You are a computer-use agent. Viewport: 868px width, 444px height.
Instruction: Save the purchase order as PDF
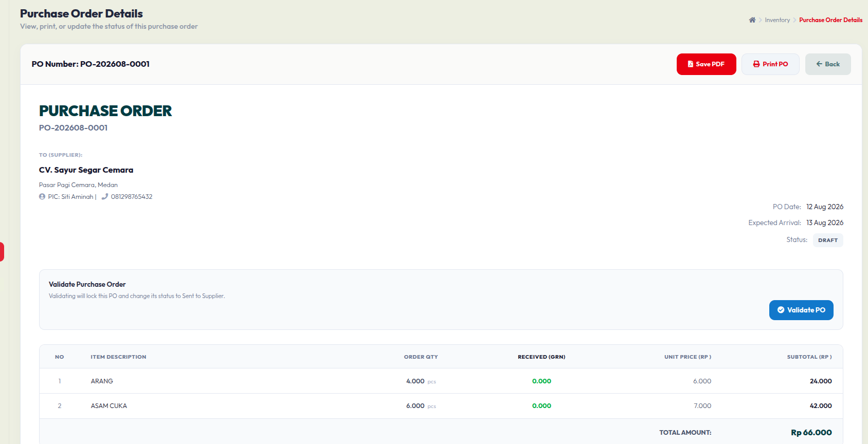click(706, 64)
